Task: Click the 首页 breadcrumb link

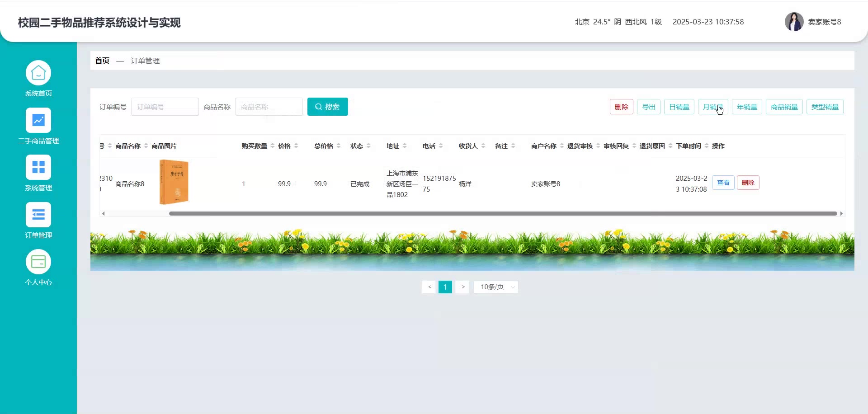Action: 102,61
